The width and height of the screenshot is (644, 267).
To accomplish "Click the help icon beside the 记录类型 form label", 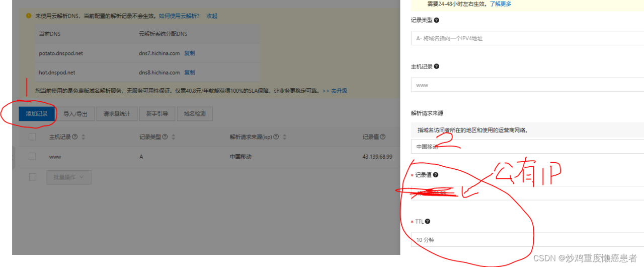I will pyautogui.click(x=436, y=20).
